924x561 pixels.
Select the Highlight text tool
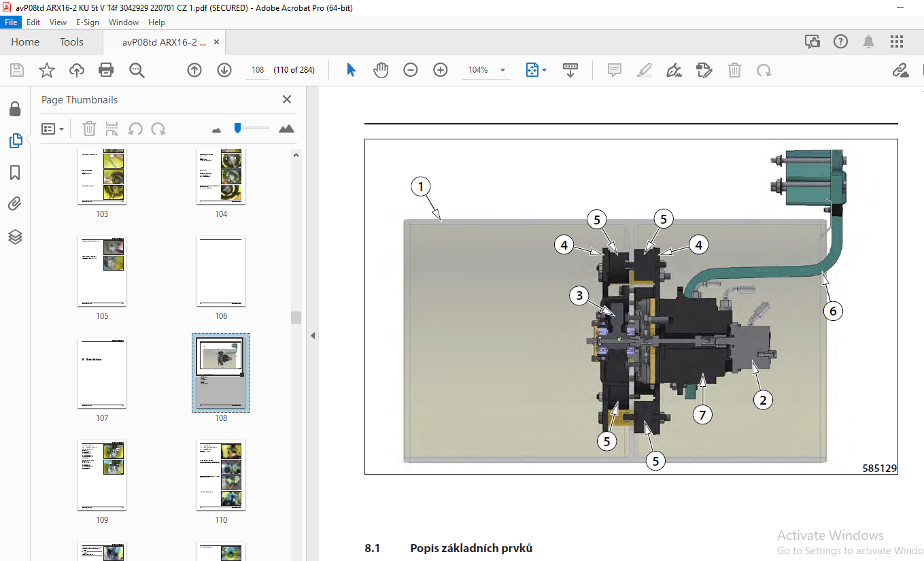pyautogui.click(x=645, y=70)
